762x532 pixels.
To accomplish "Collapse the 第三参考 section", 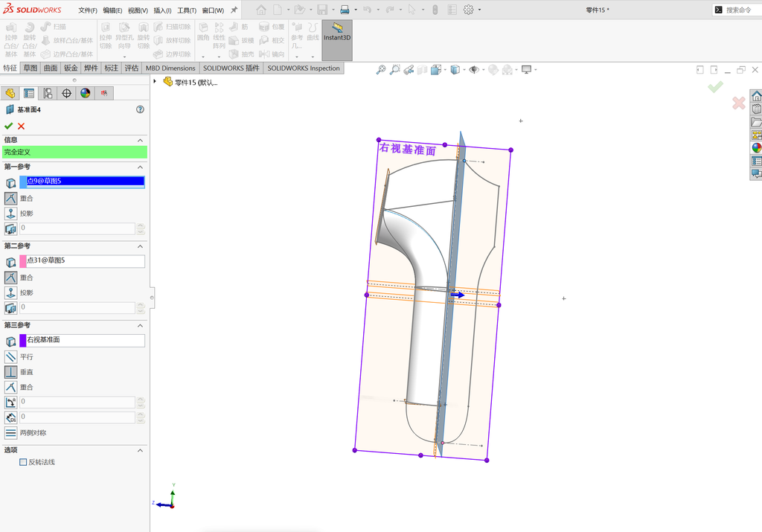I will (x=140, y=325).
